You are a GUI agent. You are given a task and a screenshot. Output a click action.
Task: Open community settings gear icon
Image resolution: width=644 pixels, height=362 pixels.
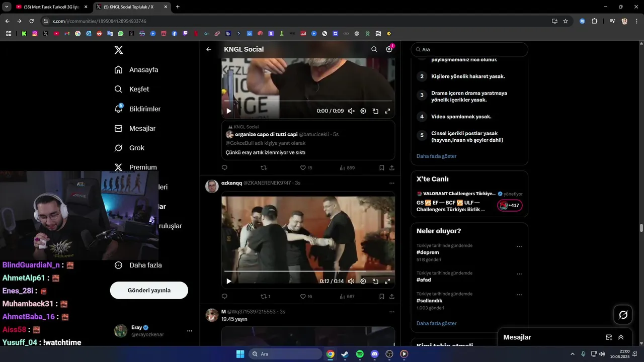(389, 49)
